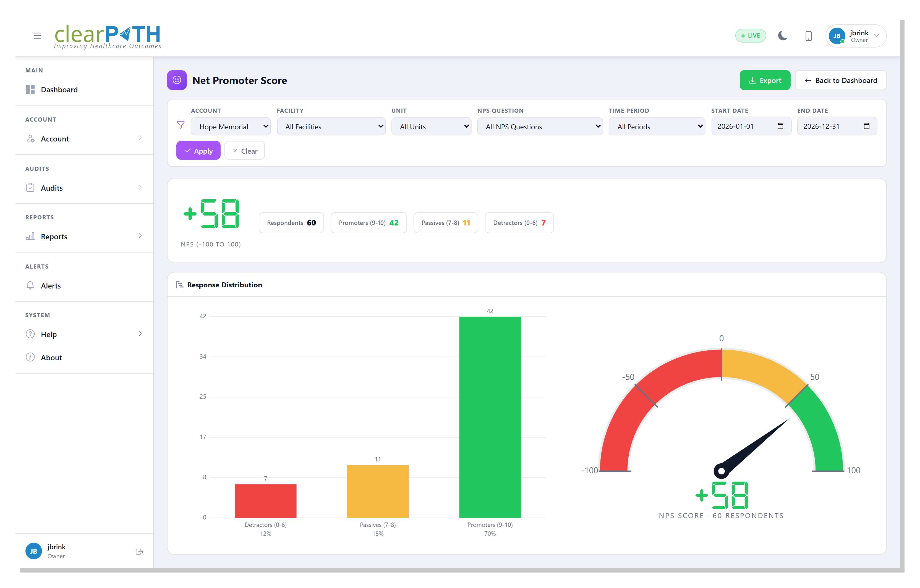Viewport: 920px width, 588px height.
Task: Click the About info icon
Action: [x=30, y=357]
